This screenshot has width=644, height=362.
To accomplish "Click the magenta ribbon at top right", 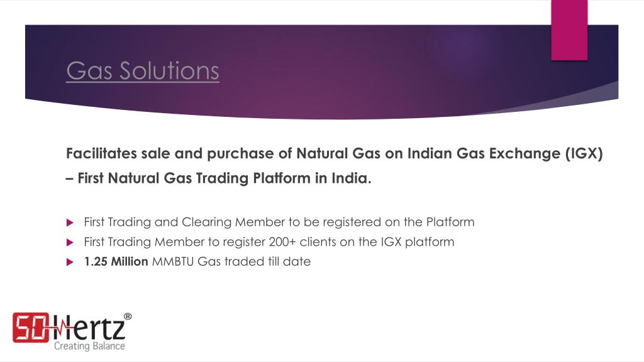I will (x=569, y=30).
